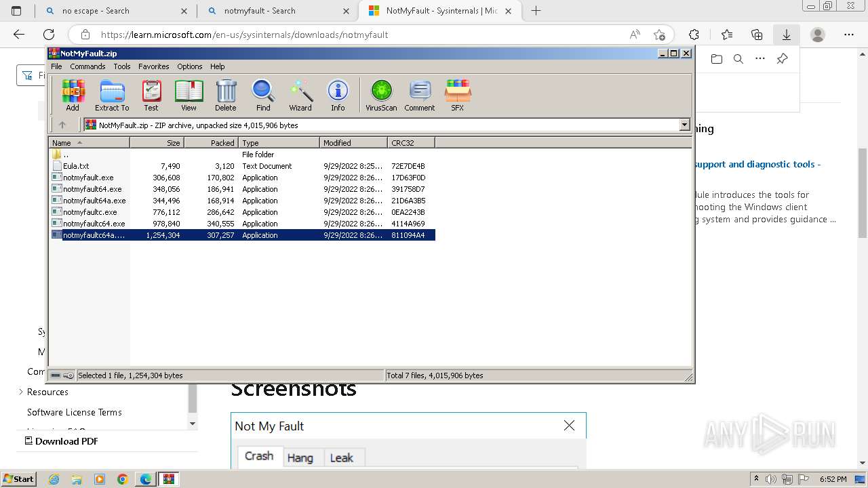
Task: Expand the archive path dropdown arrow
Action: point(684,125)
